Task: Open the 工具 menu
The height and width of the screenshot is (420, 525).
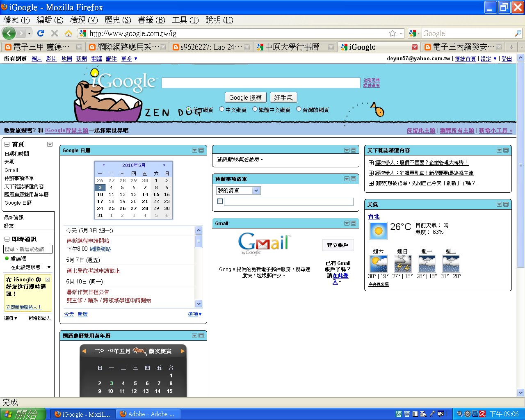Action: [185, 20]
